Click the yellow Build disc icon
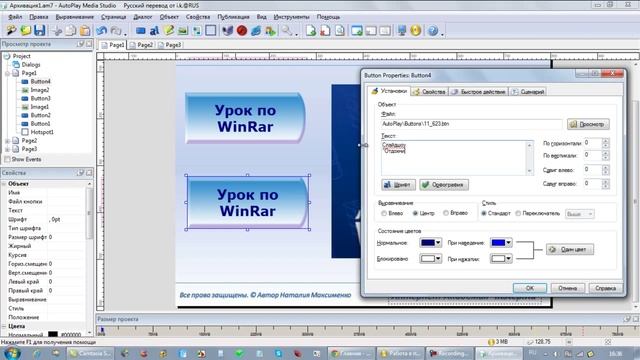This screenshot has height=360, width=640. (x=416, y=31)
